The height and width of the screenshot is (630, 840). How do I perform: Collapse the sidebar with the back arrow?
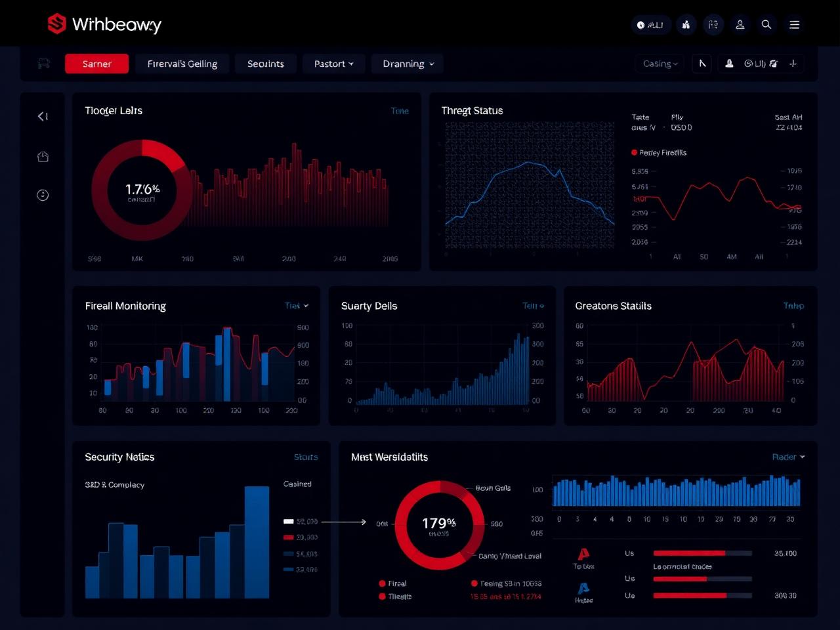(x=43, y=116)
